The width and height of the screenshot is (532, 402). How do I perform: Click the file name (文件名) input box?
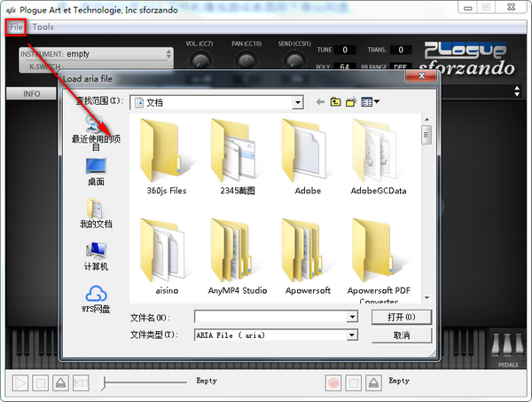271,317
